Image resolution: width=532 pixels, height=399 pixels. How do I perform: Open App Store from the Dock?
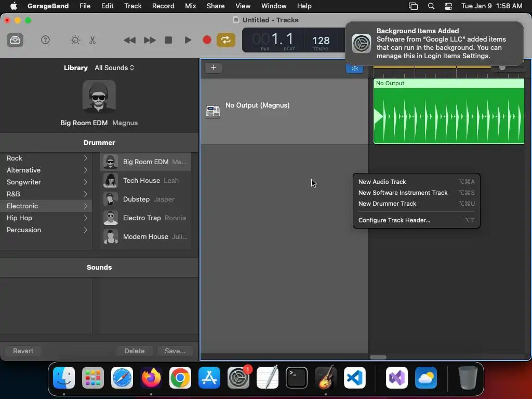tap(209, 378)
